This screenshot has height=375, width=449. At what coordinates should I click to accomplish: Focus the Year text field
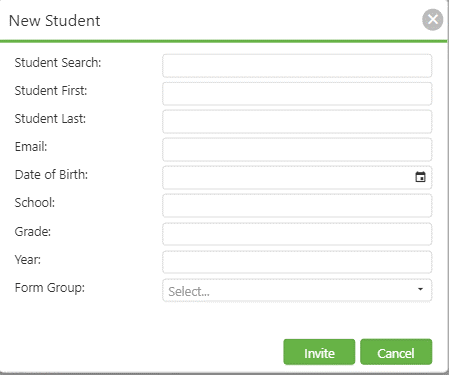click(x=297, y=262)
